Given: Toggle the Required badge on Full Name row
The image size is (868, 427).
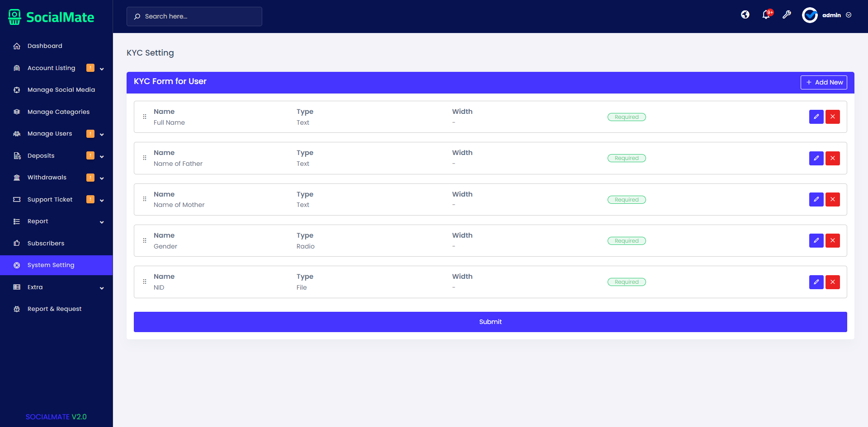Looking at the screenshot, I should [x=627, y=117].
